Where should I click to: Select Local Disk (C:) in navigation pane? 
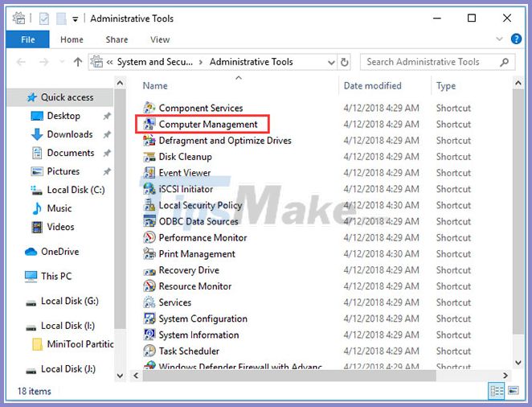(76, 190)
